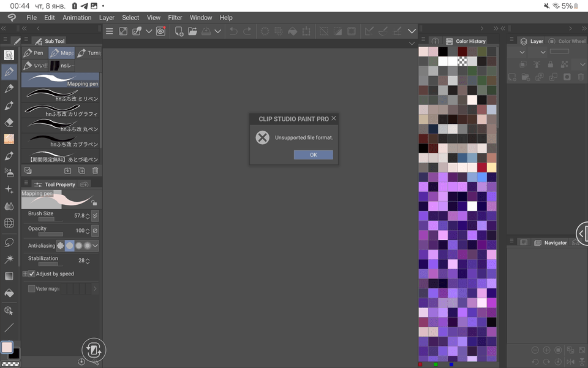This screenshot has height=368, width=588.
Task: Open the Anti-aliasing dropdown arrow
Action: click(x=95, y=246)
